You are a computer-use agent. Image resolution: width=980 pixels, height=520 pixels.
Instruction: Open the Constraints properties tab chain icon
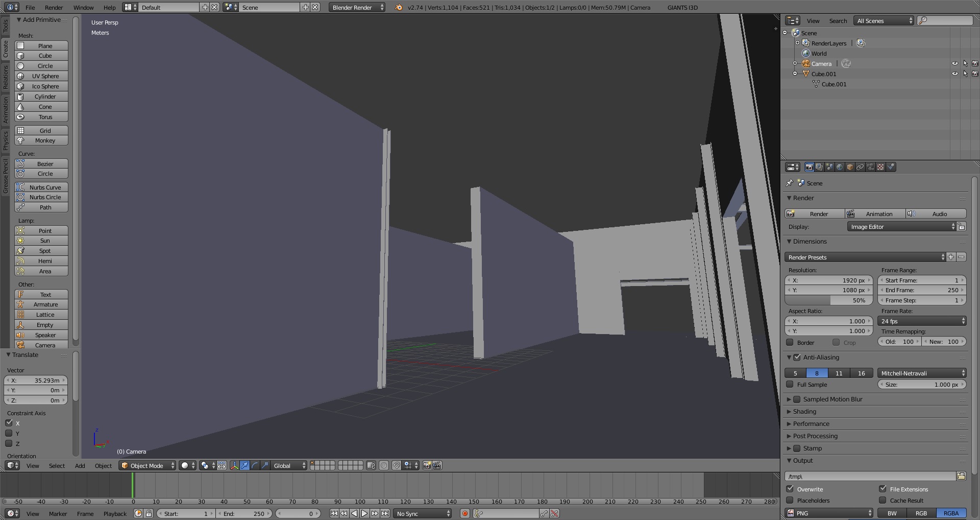860,167
